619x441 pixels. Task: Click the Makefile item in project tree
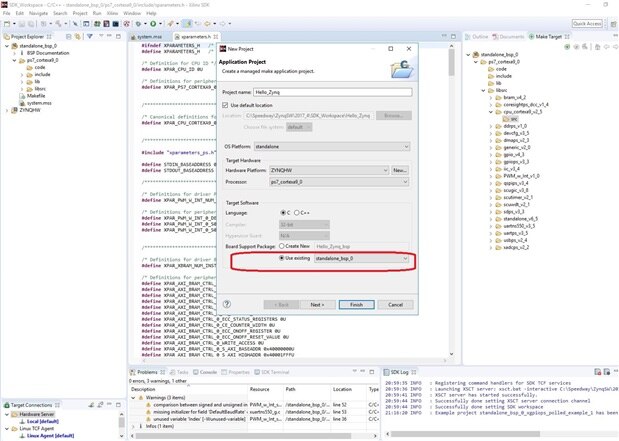[38, 96]
